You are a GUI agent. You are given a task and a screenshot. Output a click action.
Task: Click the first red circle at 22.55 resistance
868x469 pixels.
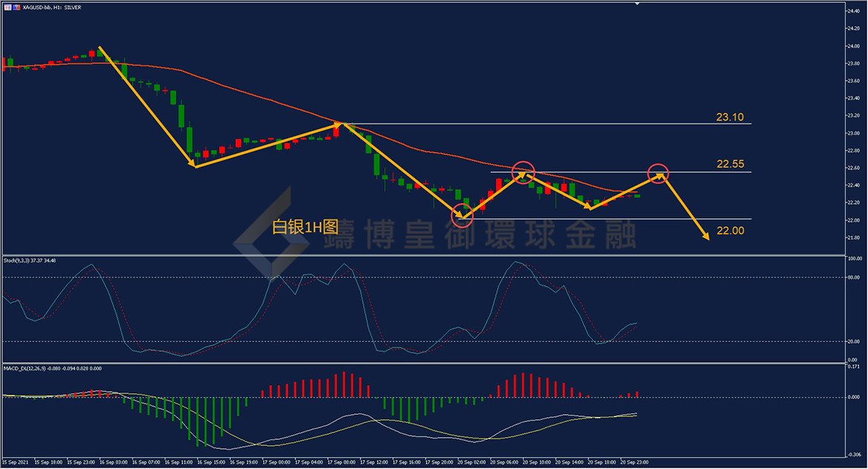click(x=523, y=172)
